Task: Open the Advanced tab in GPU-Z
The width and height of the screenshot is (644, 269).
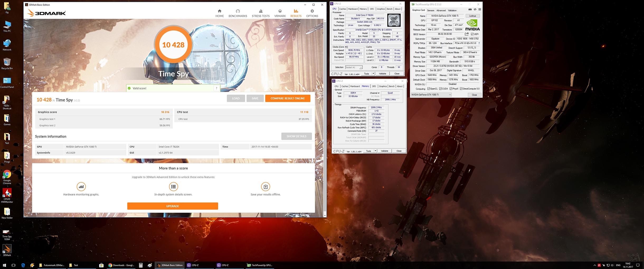Action: 441,11
